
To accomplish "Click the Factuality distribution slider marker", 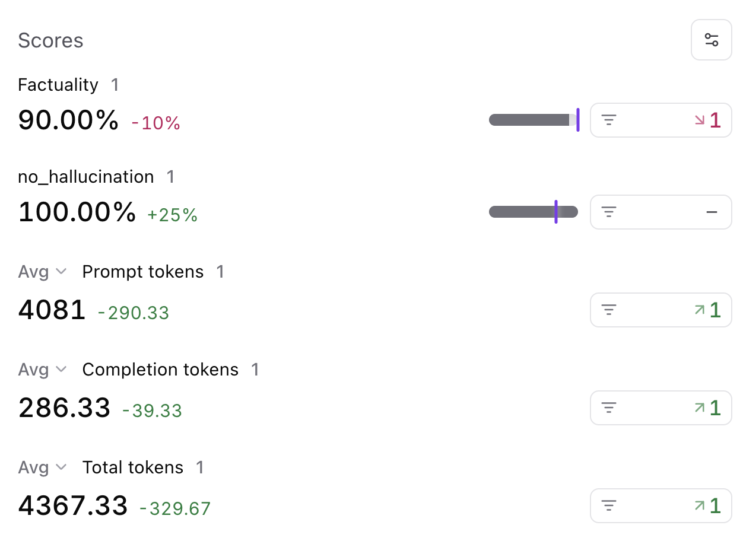I will pyautogui.click(x=579, y=120).
